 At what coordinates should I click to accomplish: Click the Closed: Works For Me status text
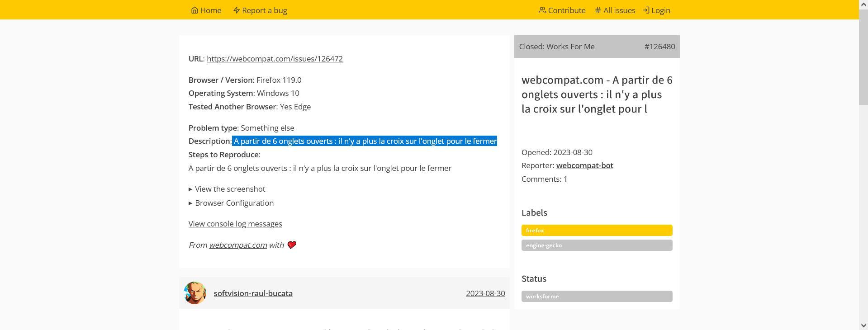557,47
